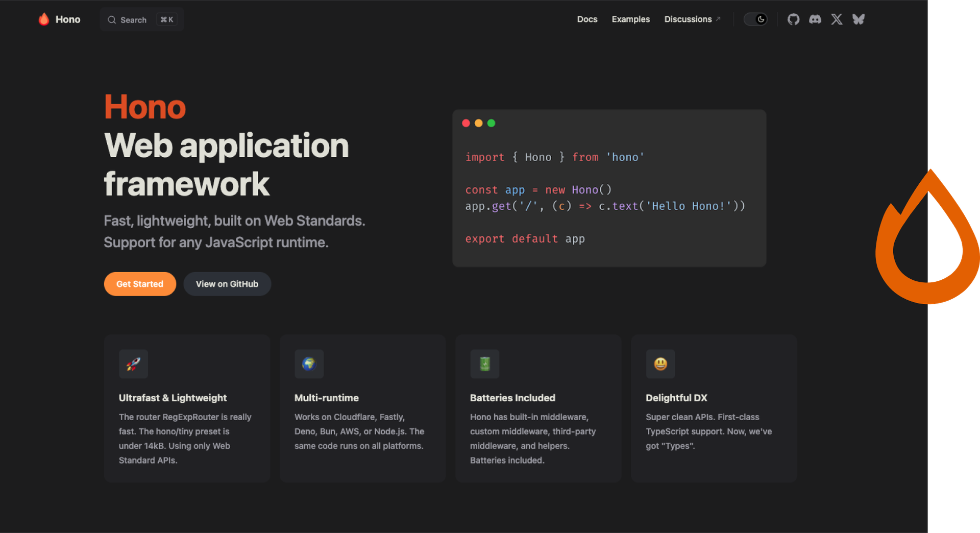The width and height of the screenshot is (980, 533).
Task: Click the globe icon on Multi-runtime card
Action: [309, 364]
